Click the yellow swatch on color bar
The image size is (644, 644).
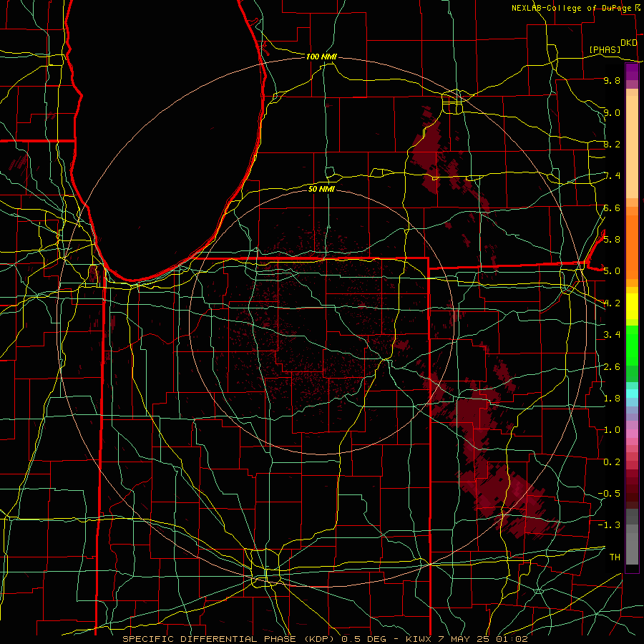(632, 306)
